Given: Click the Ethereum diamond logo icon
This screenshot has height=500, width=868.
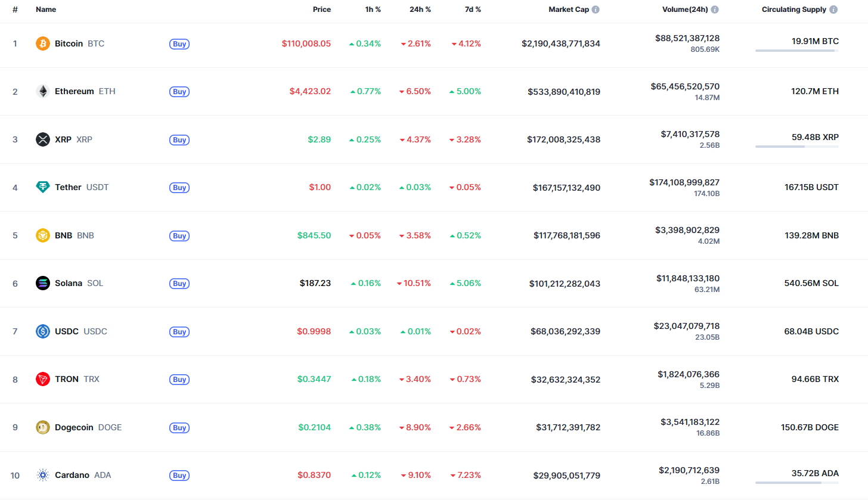Looking at the screenshot, I should click(43, 91).
